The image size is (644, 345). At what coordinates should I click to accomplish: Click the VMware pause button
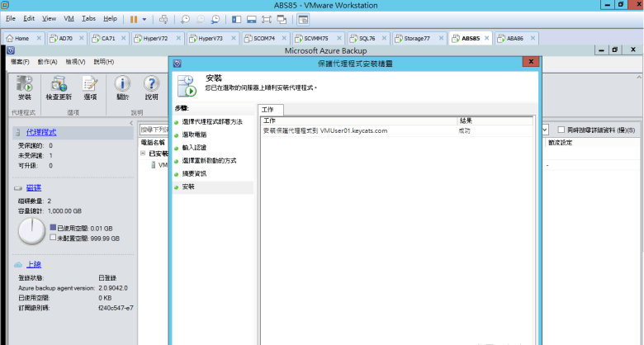(x=133, y=18)
